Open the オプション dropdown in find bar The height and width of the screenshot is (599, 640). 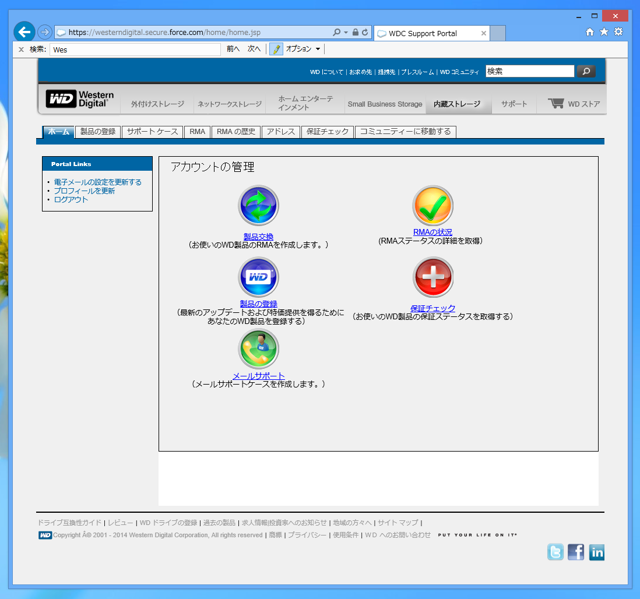pos(302,49)
